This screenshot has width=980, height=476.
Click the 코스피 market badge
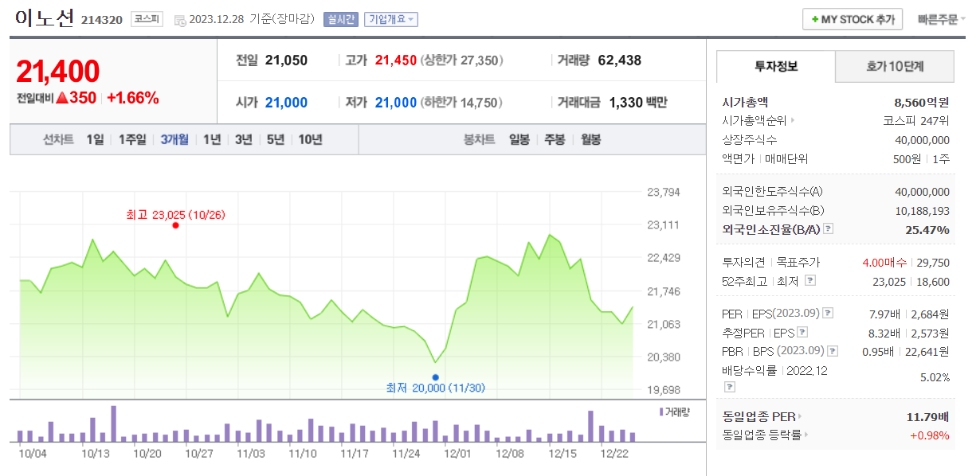(147, 19)
